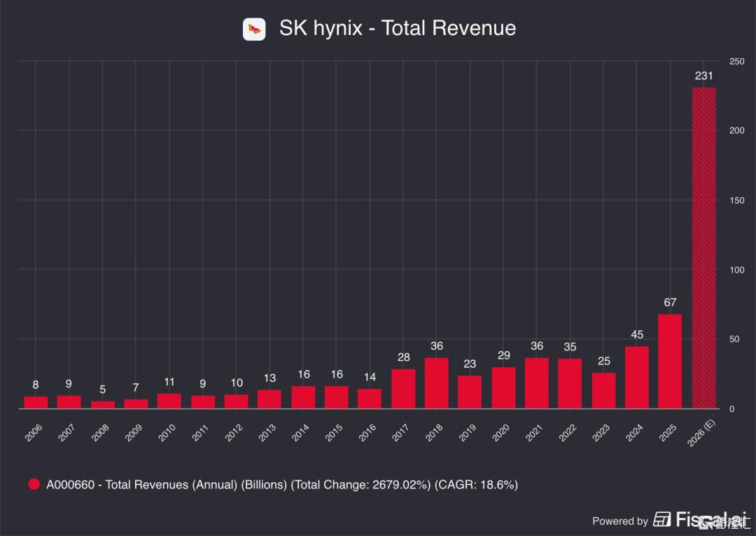Click the 2014 x-axis label
The width and height of the screenshot is (756, 536).
(300, 433)
